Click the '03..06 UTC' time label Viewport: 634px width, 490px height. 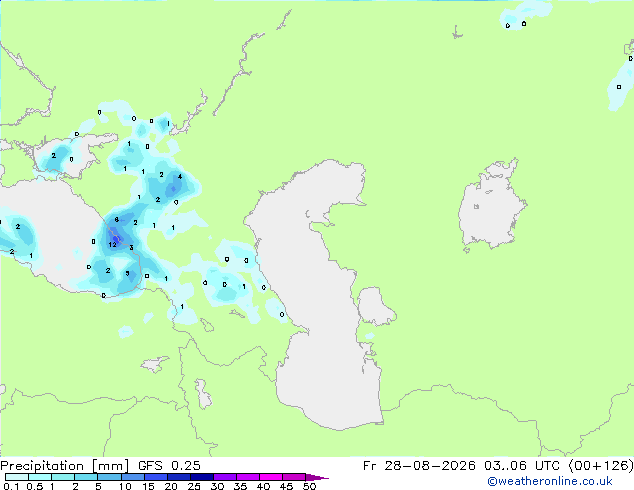[x=522, y=466]
